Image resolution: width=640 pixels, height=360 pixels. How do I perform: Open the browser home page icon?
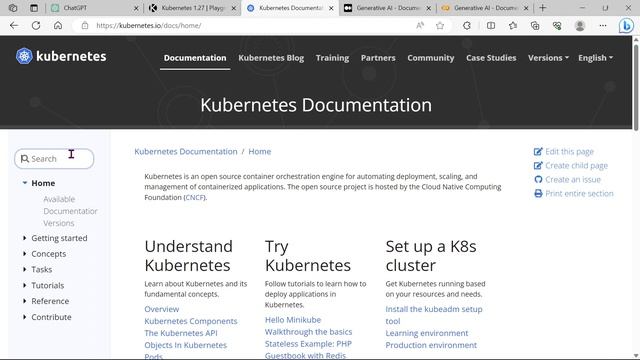coord(58,25)
